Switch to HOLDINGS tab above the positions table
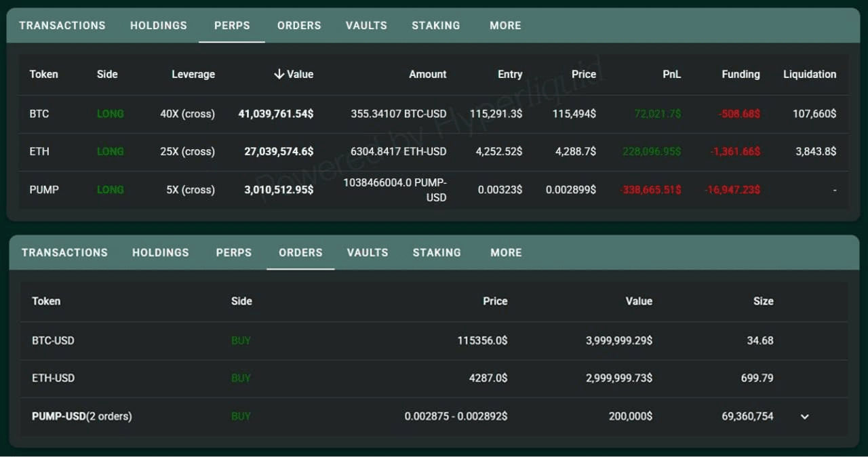Screen dimensions: 868x457 159,26
